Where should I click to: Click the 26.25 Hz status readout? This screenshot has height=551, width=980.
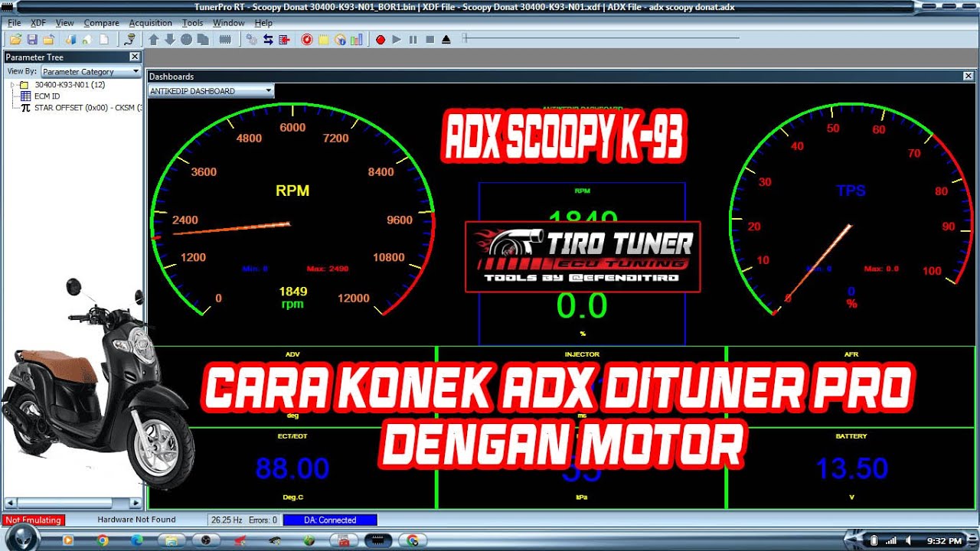point(227,520)
